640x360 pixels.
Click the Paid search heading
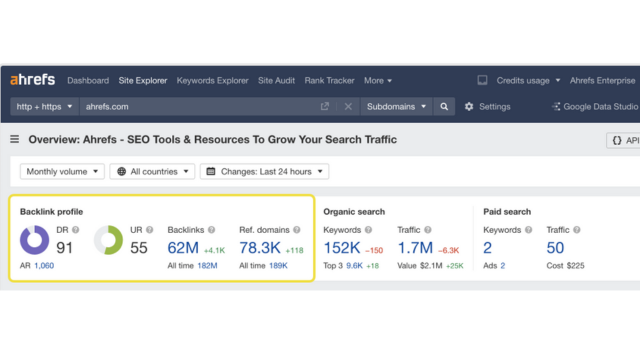pos(507,212)
